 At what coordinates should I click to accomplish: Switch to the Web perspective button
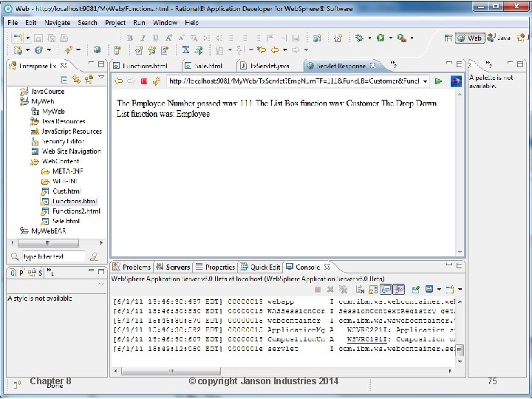coord(470,38)
